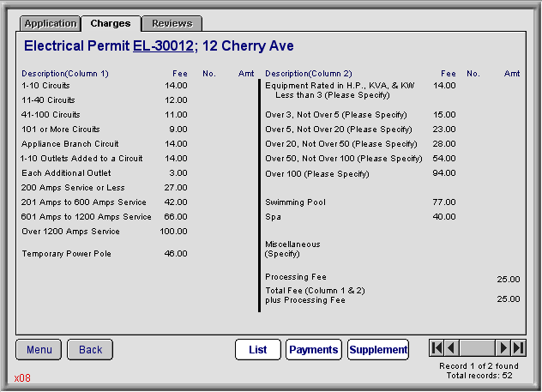Open the Reviews tab

coord(172,23)
